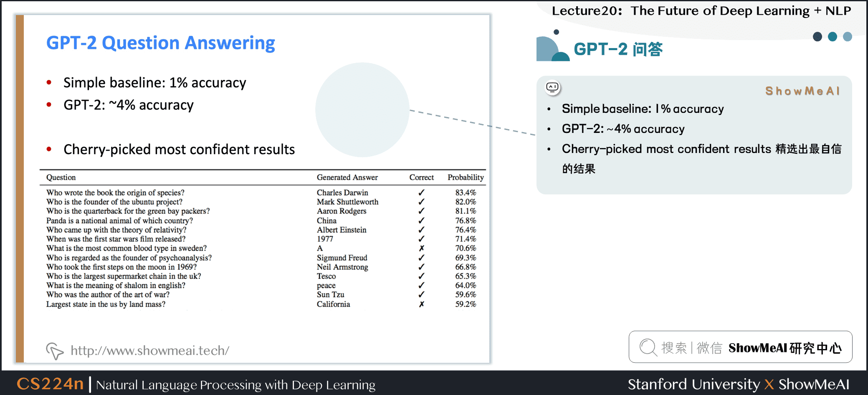Click the robot face icon in the notes card
The height and width of the screenshot is (395, 868).
(x=552, y=87)
